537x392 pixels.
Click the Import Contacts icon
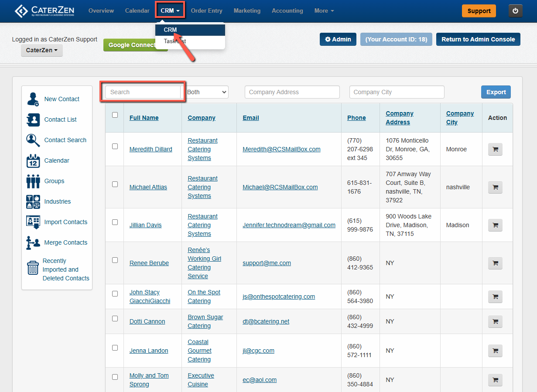(x=33, y=222)
